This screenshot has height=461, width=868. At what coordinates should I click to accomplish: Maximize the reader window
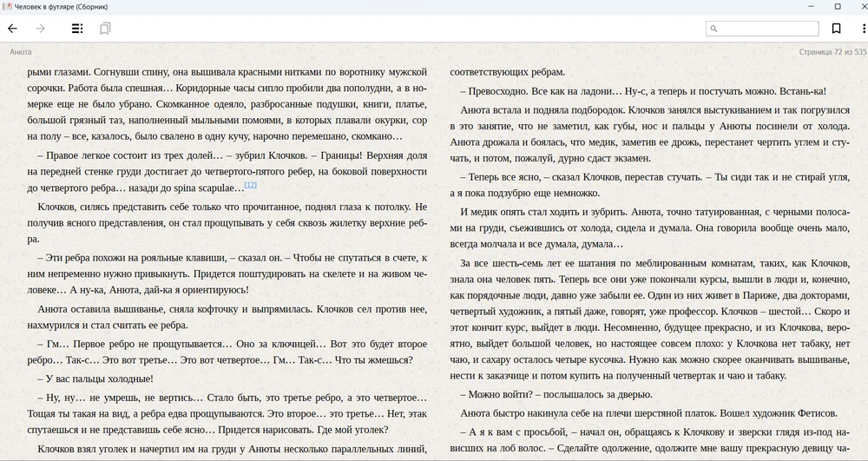tap(838, 7)
